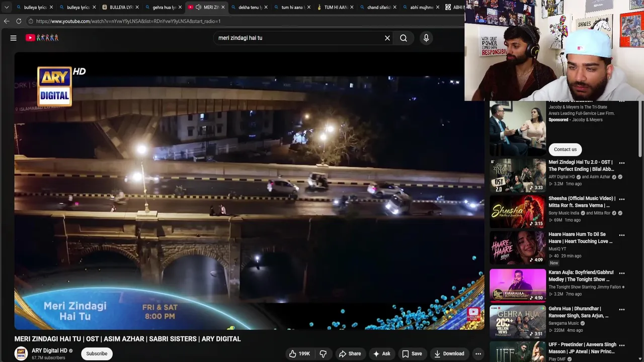Open options for Meri Zindagi Hai Tu 2.0

click(622, 163)
